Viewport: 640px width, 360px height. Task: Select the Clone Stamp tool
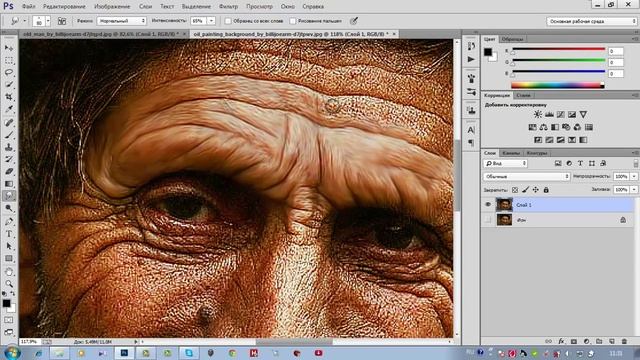pyautogui.click(x=9, y=147)
